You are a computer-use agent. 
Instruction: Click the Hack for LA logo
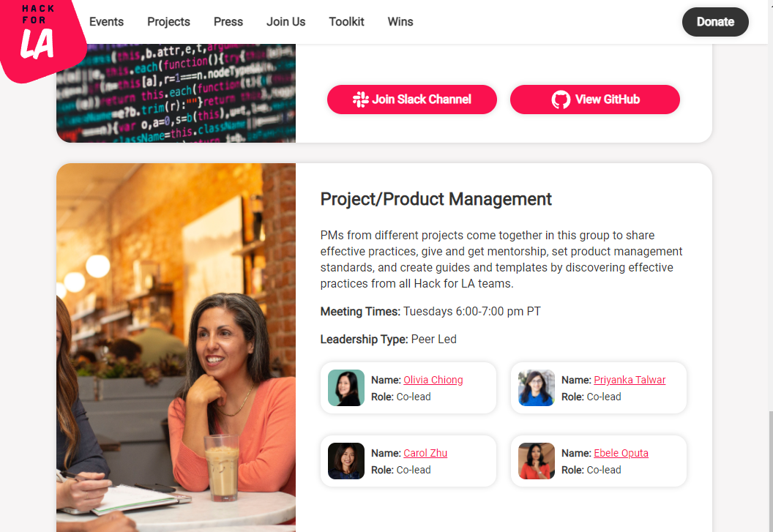[42, 40]
